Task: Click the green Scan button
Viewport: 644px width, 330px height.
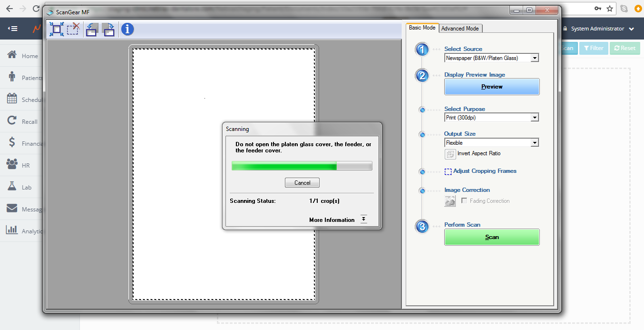Action: (x=492, y=237)
